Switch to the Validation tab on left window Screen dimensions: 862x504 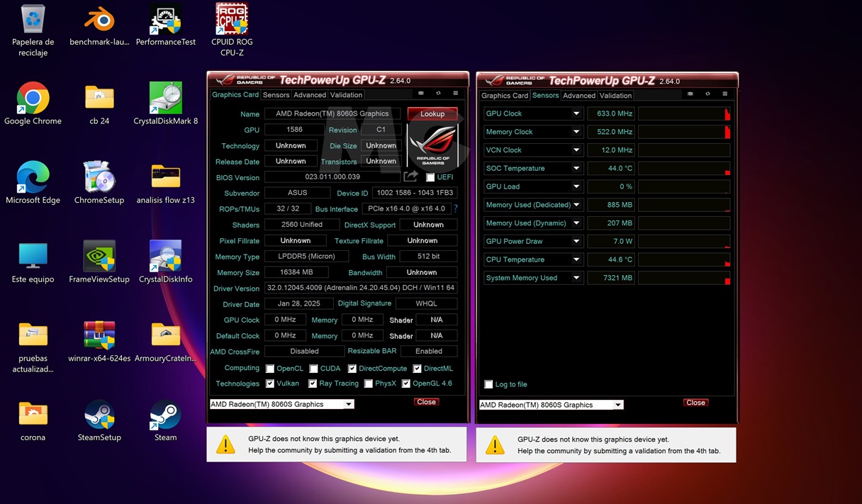(x=346, y=94)
